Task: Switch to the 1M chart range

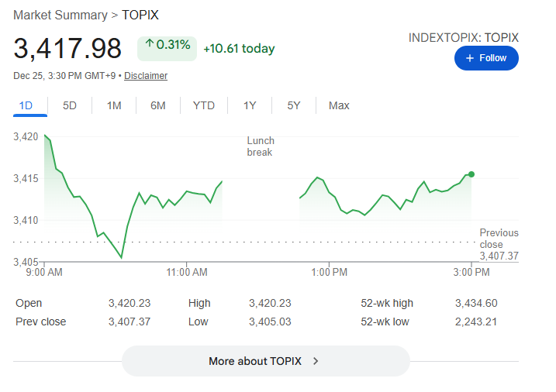Action: pos(114,105)
